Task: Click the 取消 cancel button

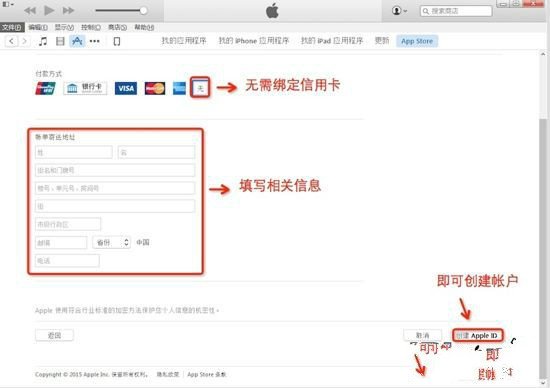Action: click(422, 335)
